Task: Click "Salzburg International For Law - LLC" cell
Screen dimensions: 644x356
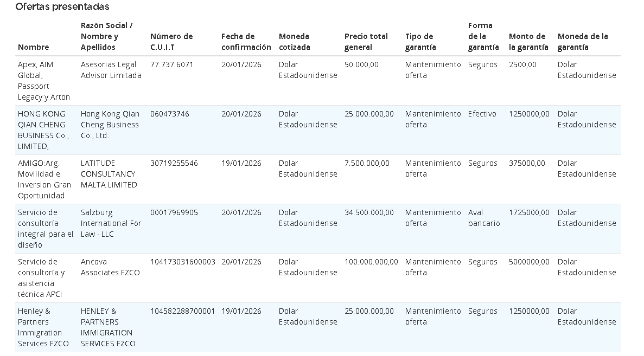Action: point(111,223)
